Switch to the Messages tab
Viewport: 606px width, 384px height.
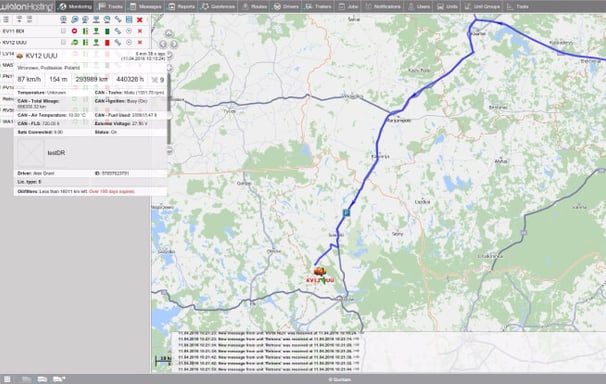(145, 6)
